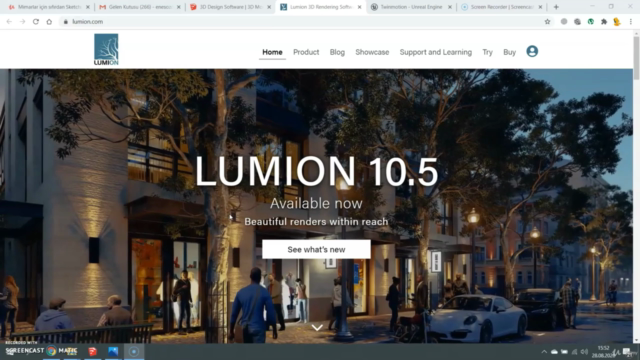Open Chrome from the taskbar

coord(51,351)
